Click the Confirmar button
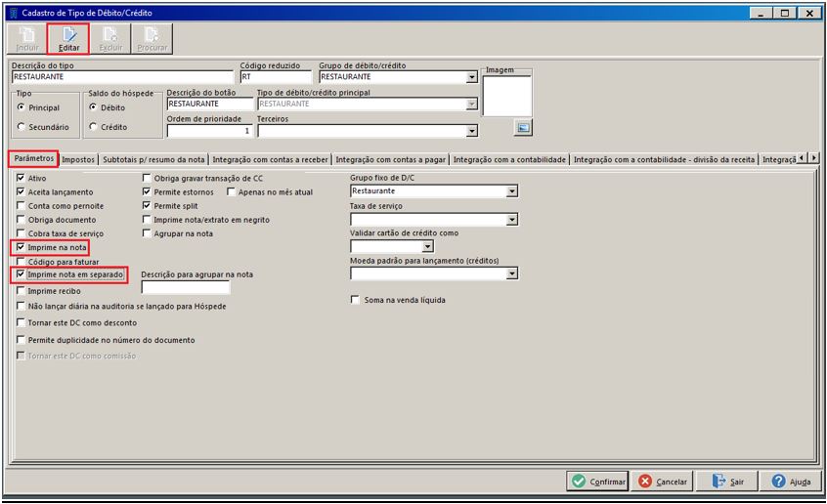 (597, 482)
